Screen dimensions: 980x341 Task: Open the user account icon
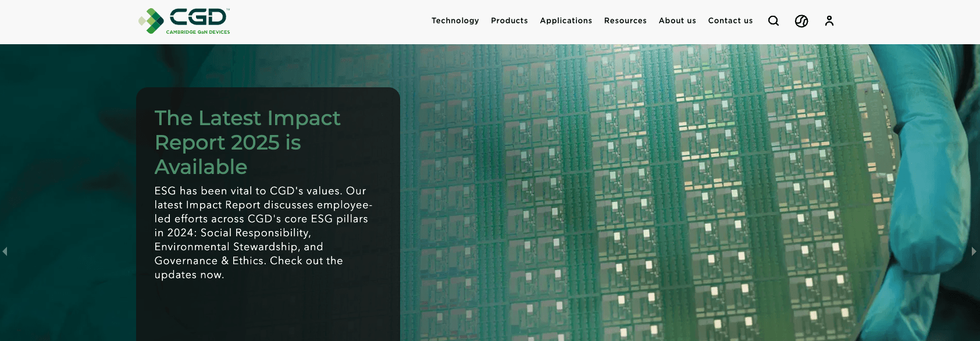pyautogui.click(x=829, y=21)
